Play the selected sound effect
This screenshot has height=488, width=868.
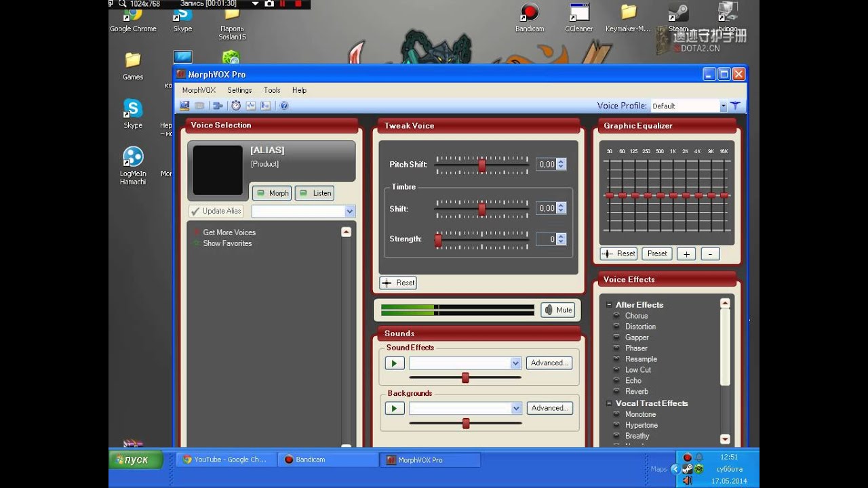coord(395,363)
